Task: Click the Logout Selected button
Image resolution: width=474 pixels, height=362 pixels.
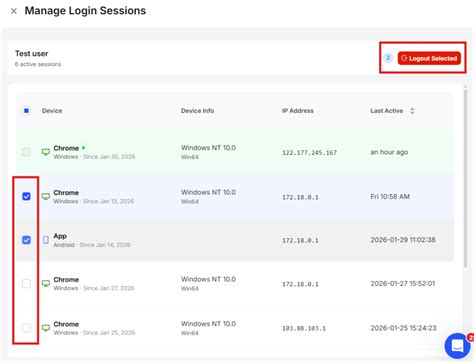Action: pyautogui.click(x=429, y=58)
